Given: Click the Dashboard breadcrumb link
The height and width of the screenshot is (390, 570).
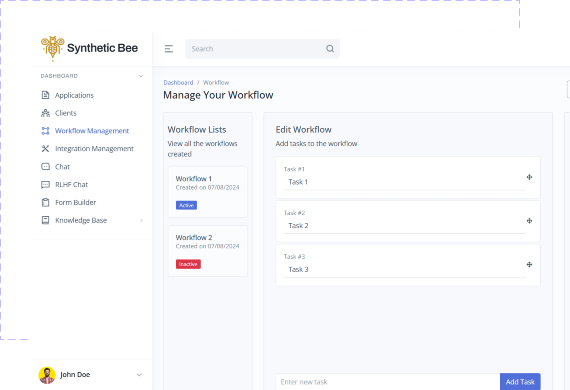Looking at the screenshot, I should [x=178, y=83].
